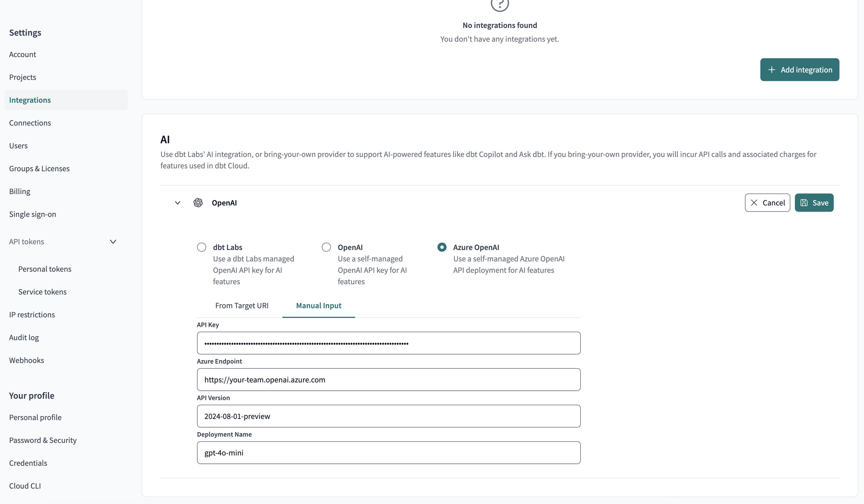The width and height of the screenshot is (864, 504).
Task: Select the Azure OpenAI radio option
Action: [442, 247]
